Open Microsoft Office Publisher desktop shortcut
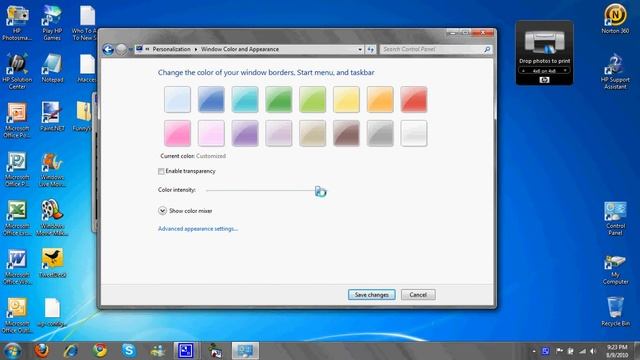 pos(17,169)
